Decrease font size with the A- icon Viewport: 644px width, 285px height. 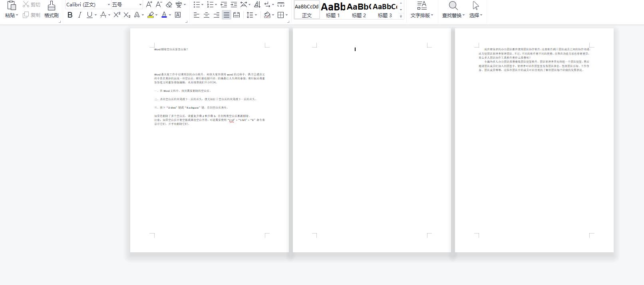[x=159, y=4]
